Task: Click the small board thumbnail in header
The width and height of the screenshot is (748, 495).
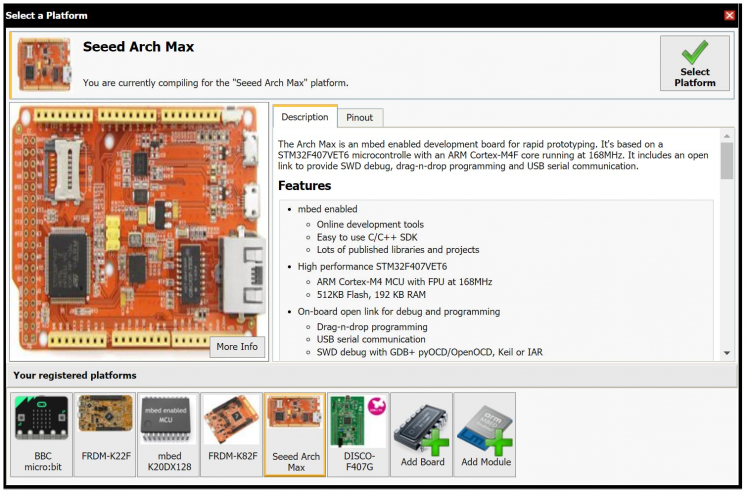Action: [x=44, y=62]
